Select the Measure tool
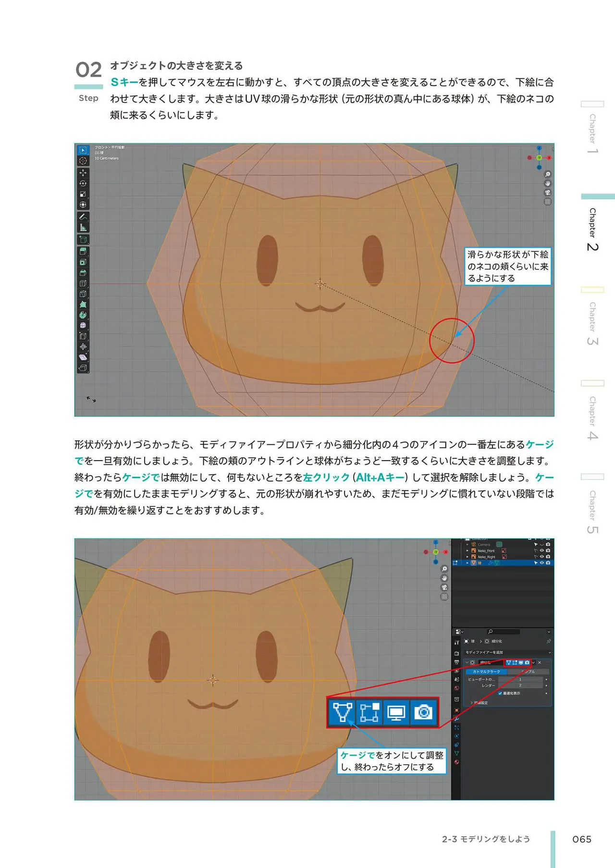Screen dimensions: 615x868 click(x=83, y=228)
